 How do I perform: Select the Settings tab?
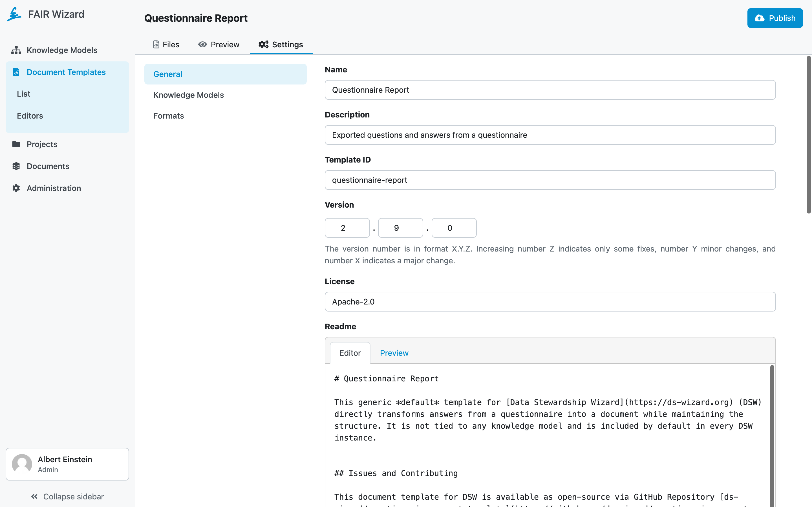coord(281,44)
